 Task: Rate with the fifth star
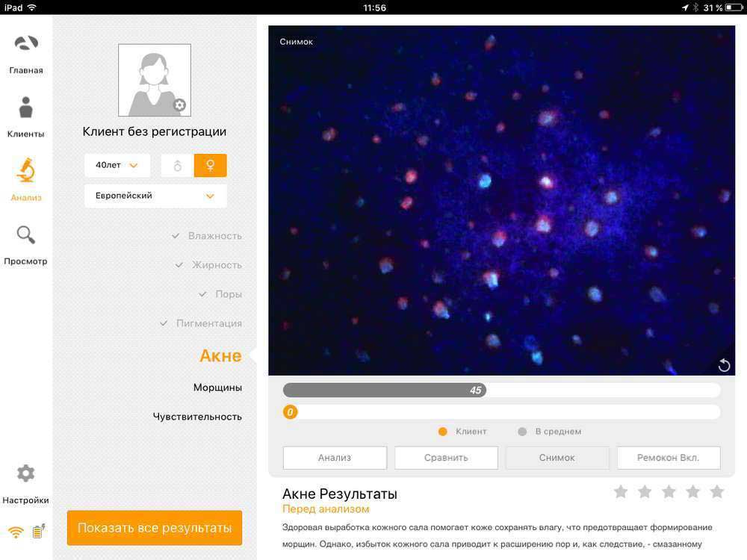717,491
